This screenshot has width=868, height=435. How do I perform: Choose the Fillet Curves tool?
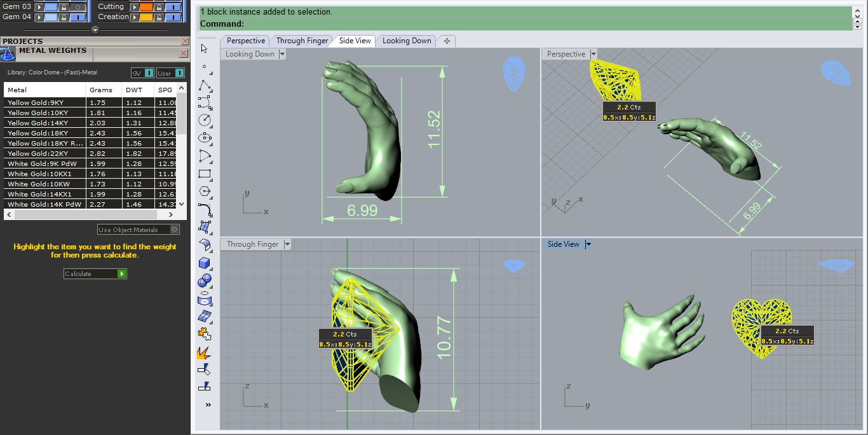tap(204, 209)
